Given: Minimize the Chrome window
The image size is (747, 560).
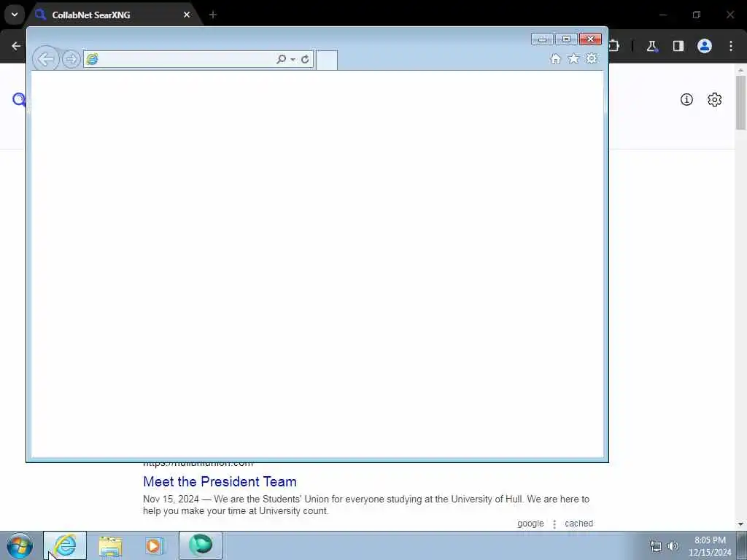Looking at the screenshot, I should click(662, 15).
